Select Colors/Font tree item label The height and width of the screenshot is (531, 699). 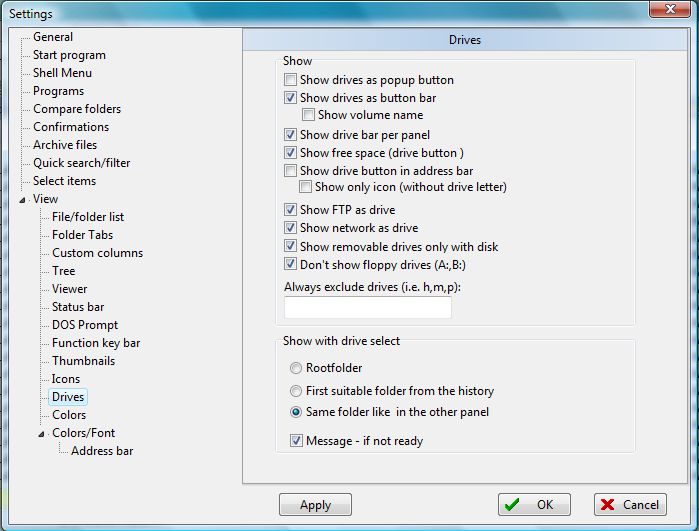[x=83, y=432]
